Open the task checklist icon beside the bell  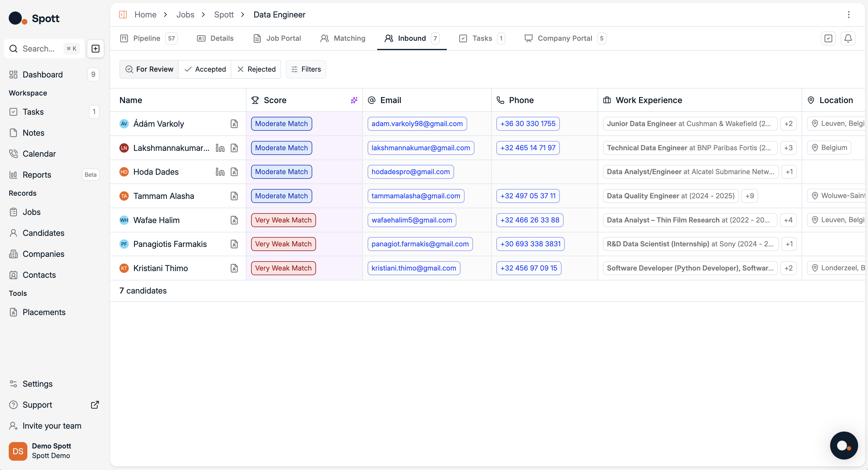(828, 38)
